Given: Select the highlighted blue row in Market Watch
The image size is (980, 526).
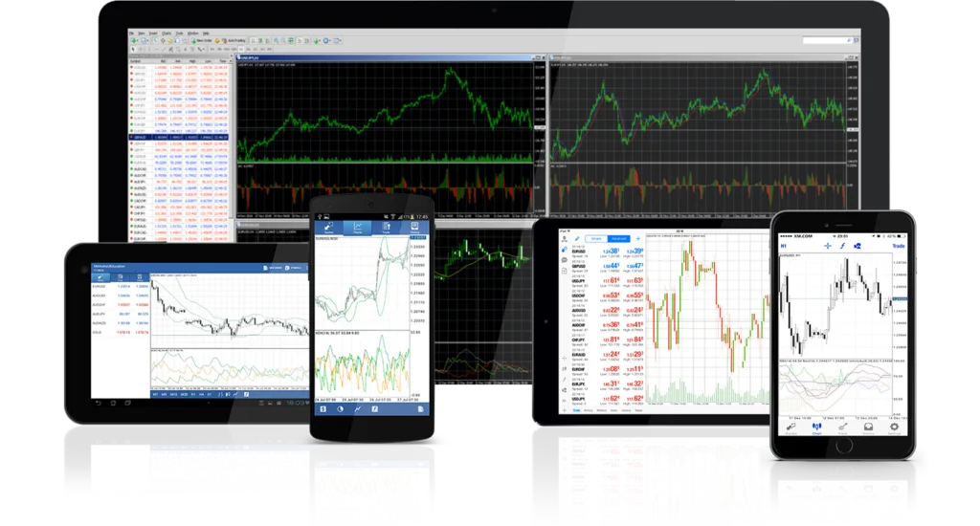Looking at the screenshot, I should (x=179, y=137).
